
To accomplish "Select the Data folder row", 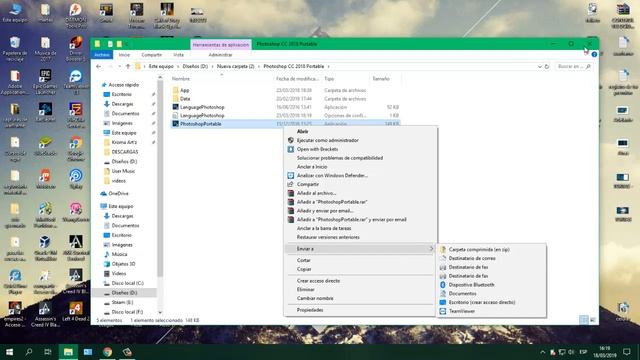I will (285, 99).
